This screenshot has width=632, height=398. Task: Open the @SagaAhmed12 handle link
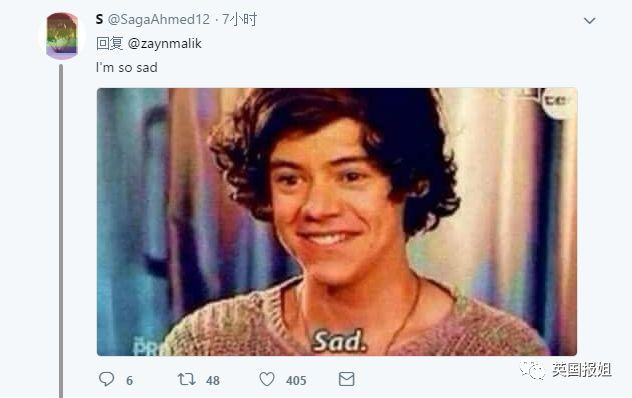[159, 19]
